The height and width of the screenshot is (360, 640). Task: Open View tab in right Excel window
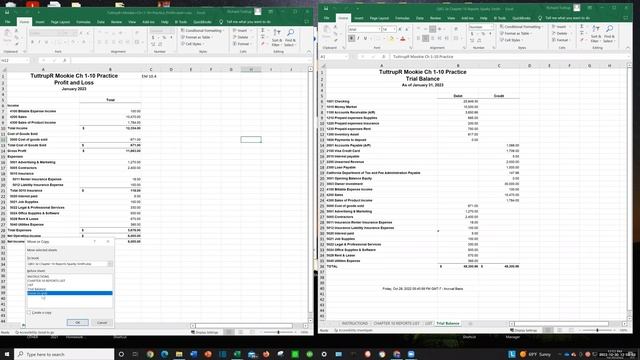coord(451,18)
